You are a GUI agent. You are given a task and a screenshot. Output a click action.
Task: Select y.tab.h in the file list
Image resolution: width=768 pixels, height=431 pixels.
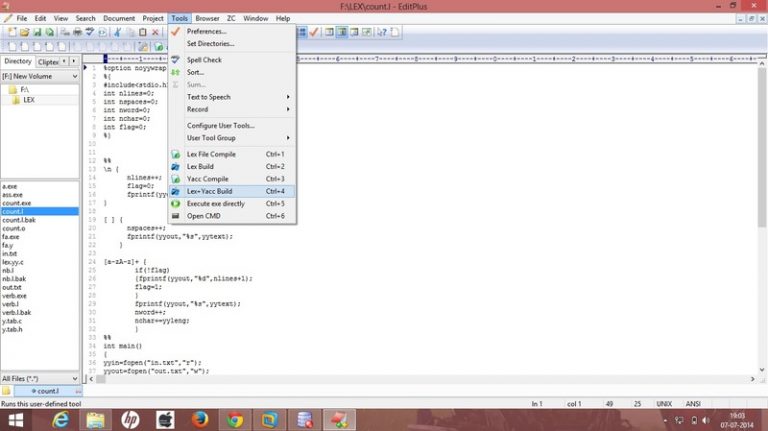click(x=12, y=330)
